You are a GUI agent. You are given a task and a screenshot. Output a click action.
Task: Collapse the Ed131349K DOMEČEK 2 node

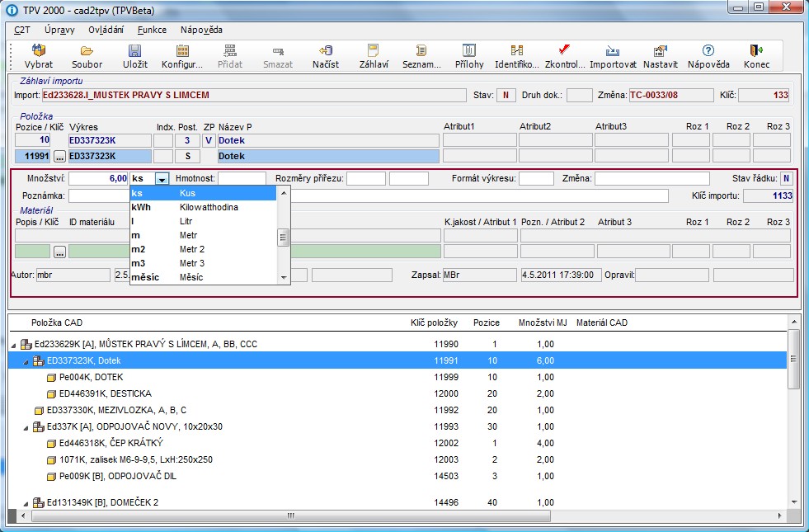coord(26,504)
